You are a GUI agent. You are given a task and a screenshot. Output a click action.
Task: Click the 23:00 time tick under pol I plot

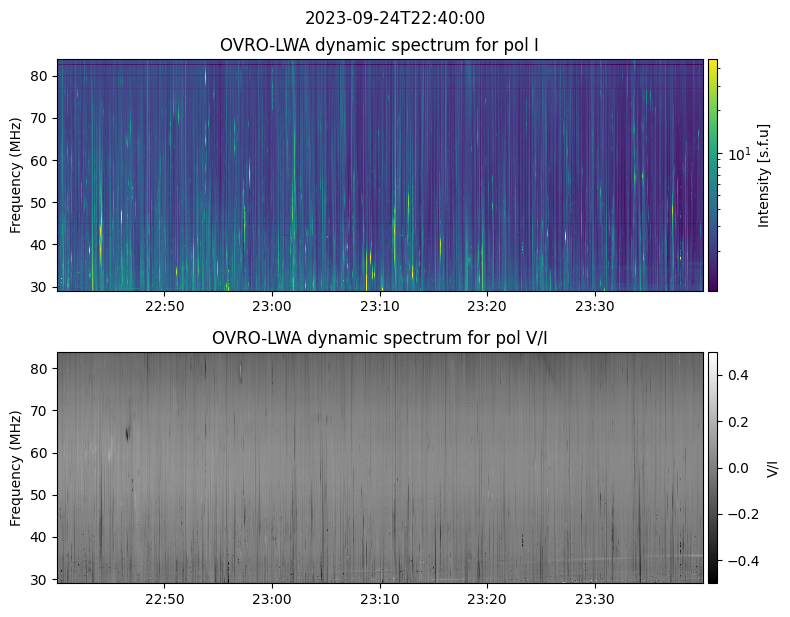271,305
